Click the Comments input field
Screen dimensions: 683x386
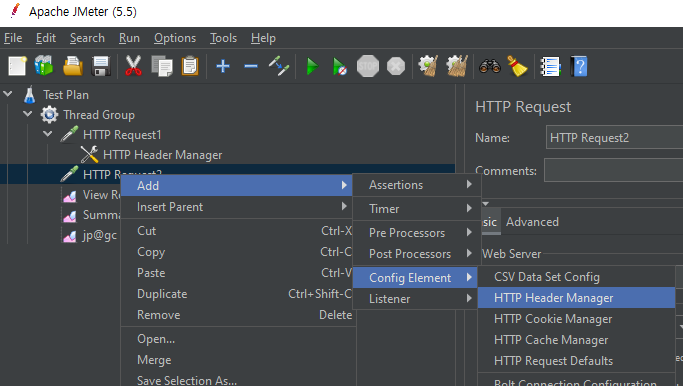(x=613, y=170)
